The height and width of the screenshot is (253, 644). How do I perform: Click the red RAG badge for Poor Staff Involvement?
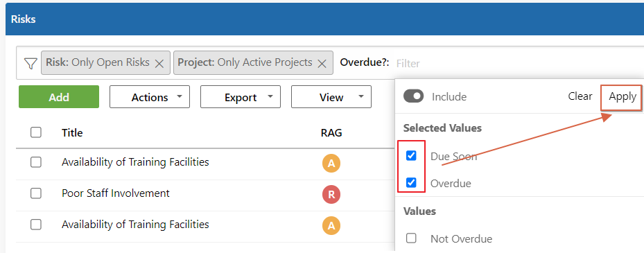click(x=331, y=195)
